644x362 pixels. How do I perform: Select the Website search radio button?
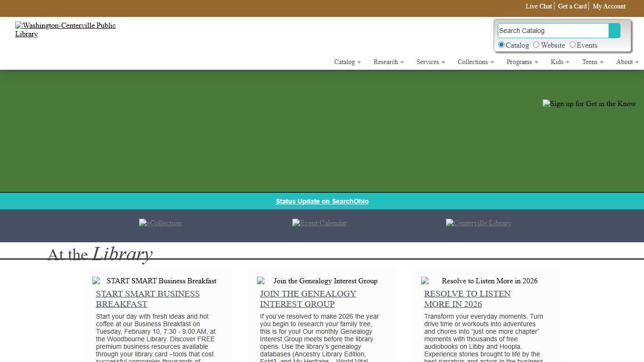click(x=536, y=45)
